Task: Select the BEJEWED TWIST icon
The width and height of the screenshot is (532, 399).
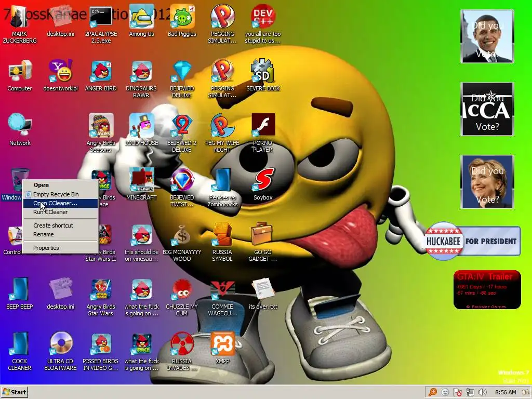Action: [x=182, y=188]
